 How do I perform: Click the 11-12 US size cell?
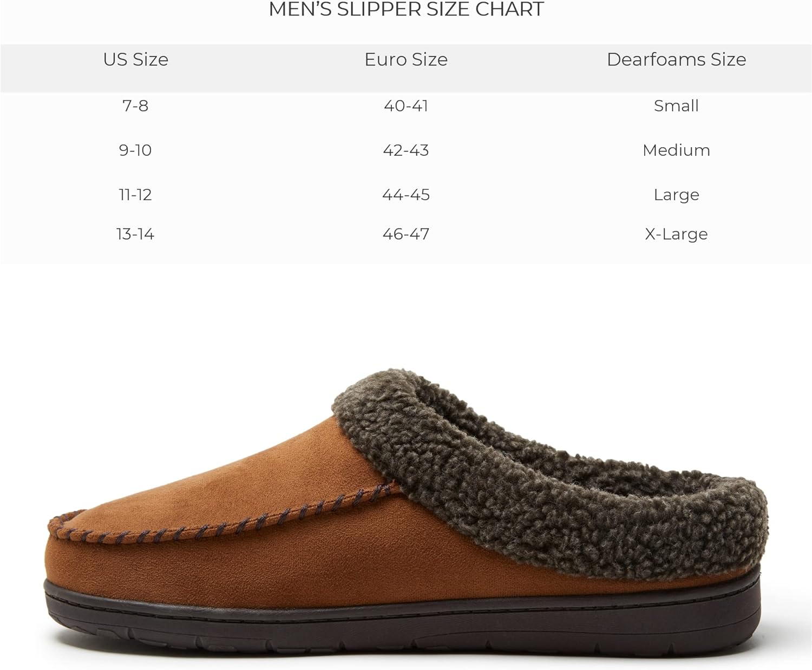pos(135,194)
